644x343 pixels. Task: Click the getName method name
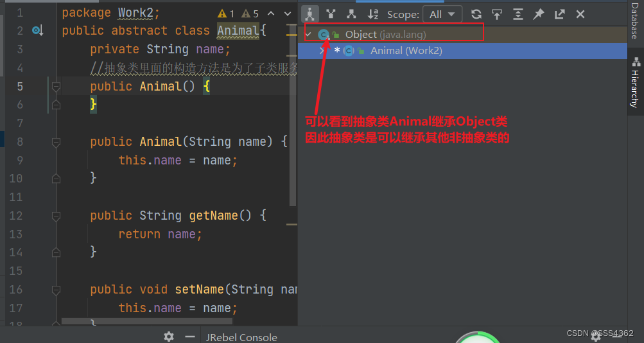[213, 216]
